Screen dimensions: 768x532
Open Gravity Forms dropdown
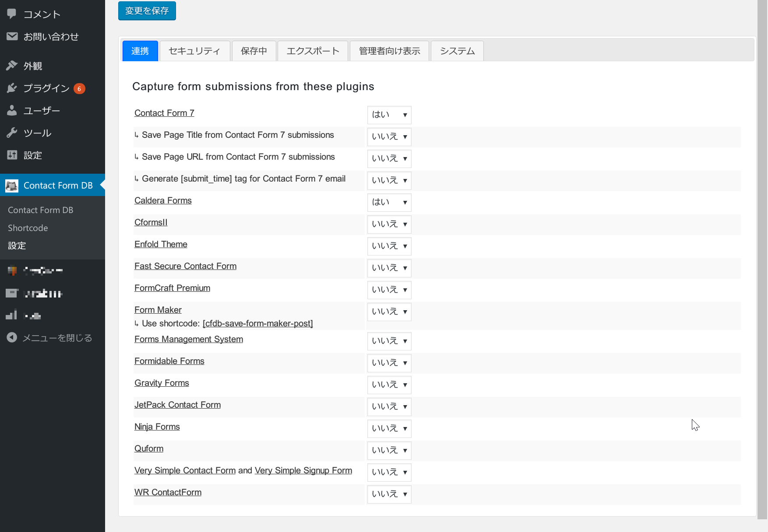tap(389, 385)
